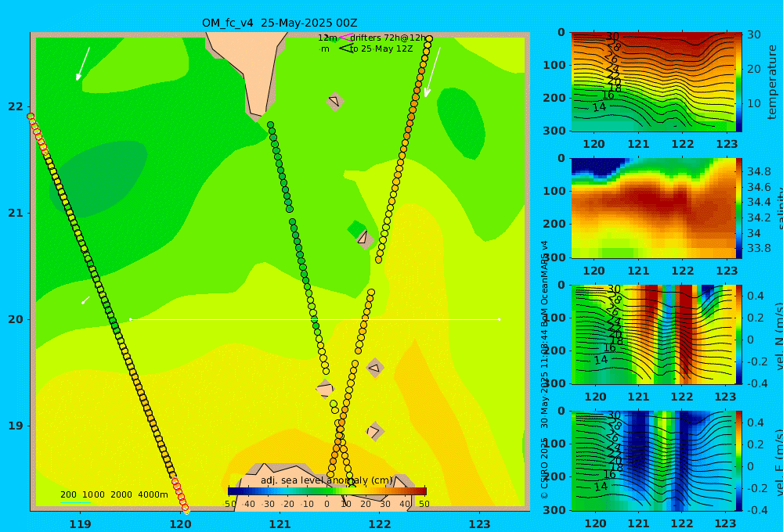Click latitude tick label 22 on main map

click(x=16, y=106)
